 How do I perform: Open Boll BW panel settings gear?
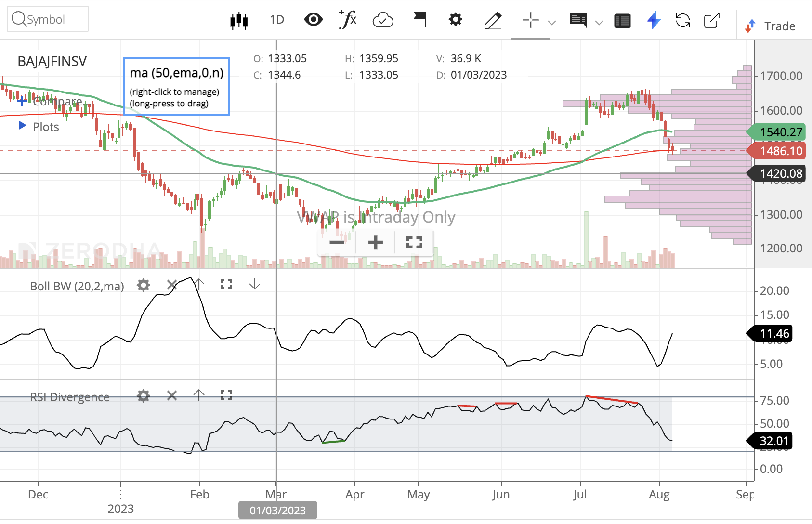pos(144,285)
